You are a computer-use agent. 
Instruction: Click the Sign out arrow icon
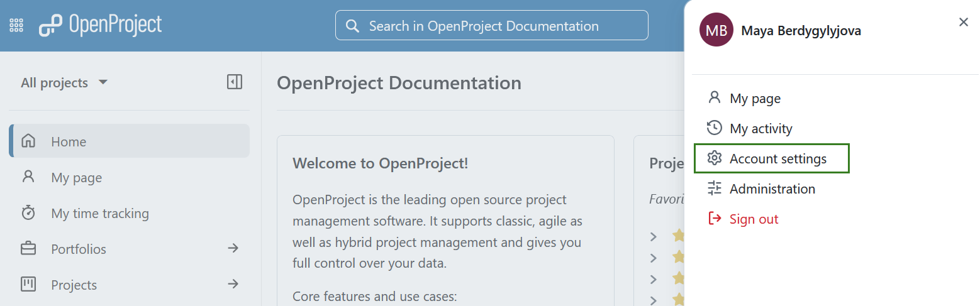[714, 218]
